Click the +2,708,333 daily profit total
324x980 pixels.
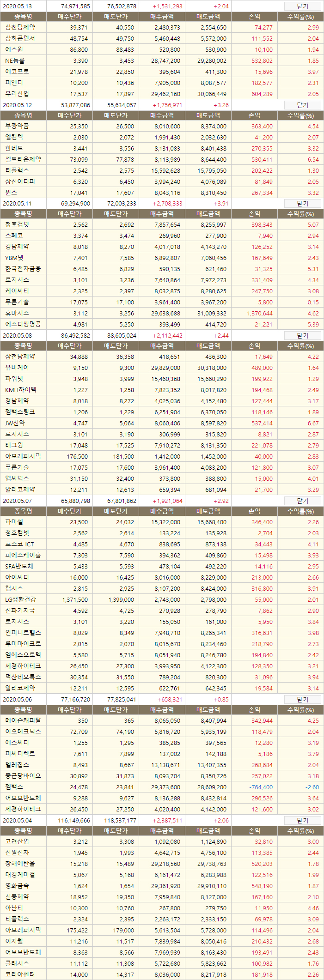click(x=167, y=204)
